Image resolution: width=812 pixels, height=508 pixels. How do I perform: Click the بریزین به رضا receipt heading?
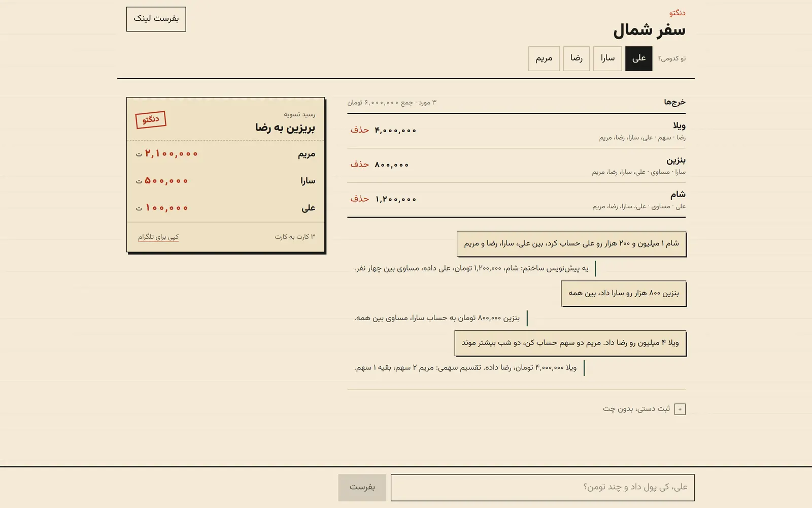pos(285,128)
